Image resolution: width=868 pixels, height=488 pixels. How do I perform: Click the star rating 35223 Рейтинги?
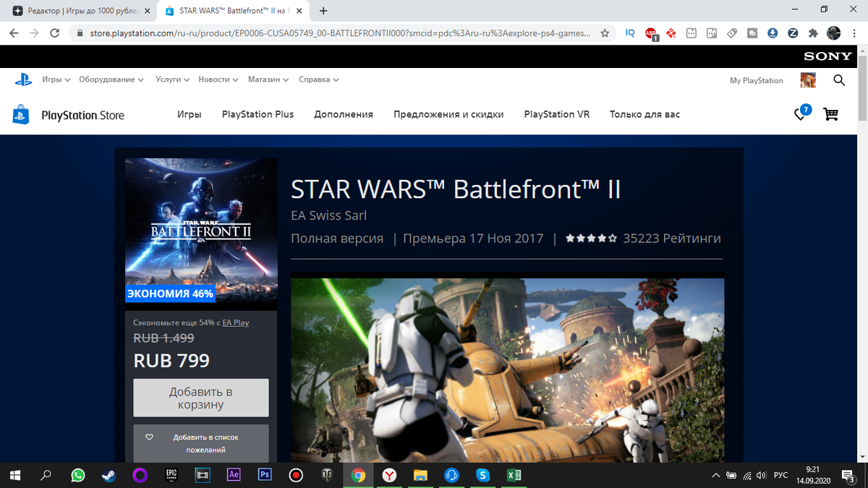tap(643, 238)
